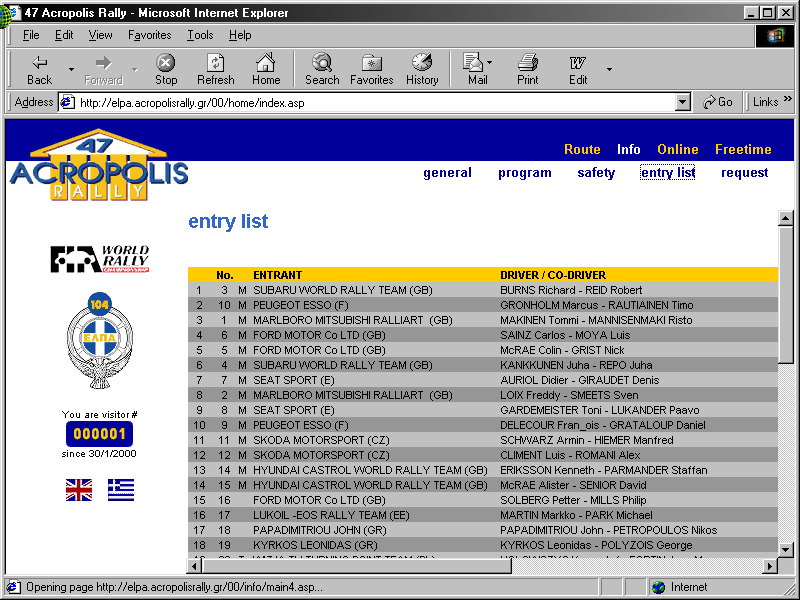Open the Favorites pane
The width and height of the screenshot is (800, 600).
point(371,70)
